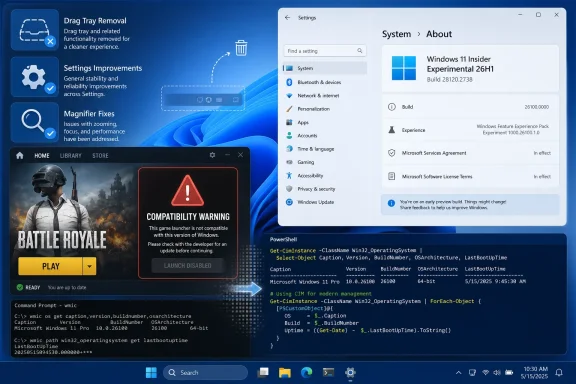Click the green READY check icon
The image size is (576, 384).
click(20, 287)
